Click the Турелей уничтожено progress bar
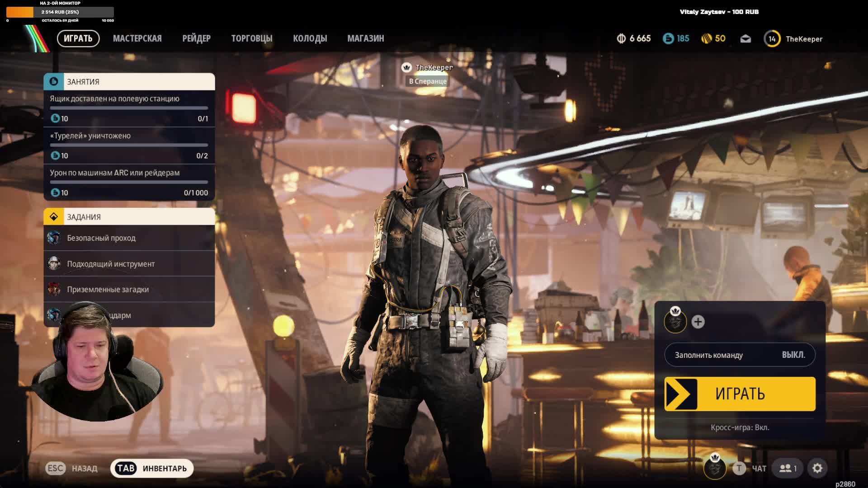 point(129,145)
